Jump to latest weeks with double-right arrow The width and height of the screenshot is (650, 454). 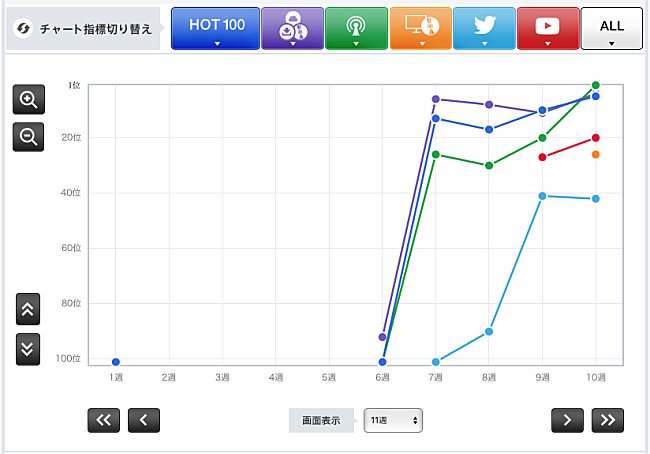[x=607, y=420]
